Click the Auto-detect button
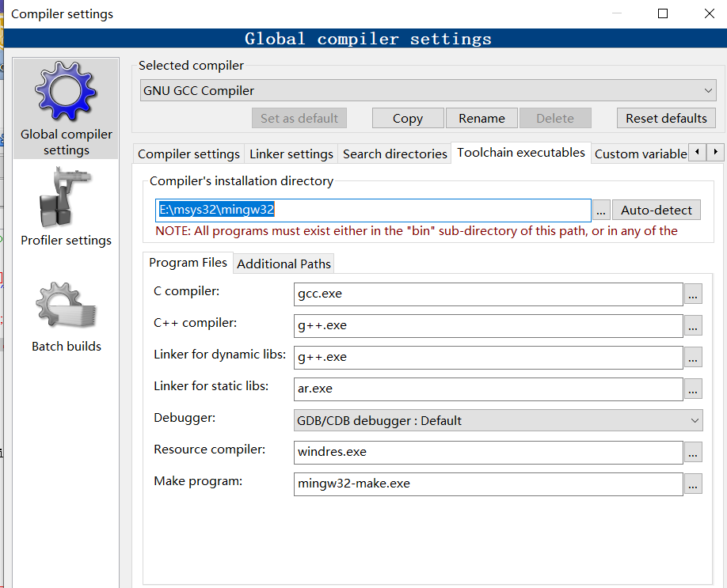 [x=656, y=211]
